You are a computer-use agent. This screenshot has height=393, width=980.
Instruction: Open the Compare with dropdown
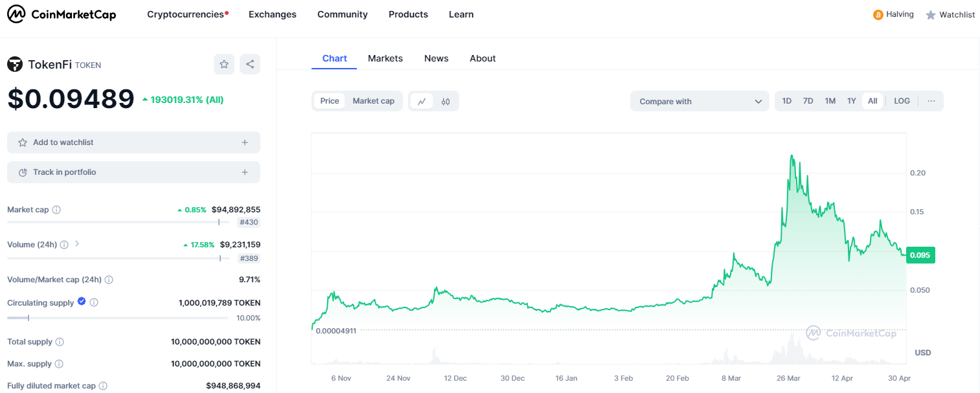pyautogui.click(x=700, y=101)
